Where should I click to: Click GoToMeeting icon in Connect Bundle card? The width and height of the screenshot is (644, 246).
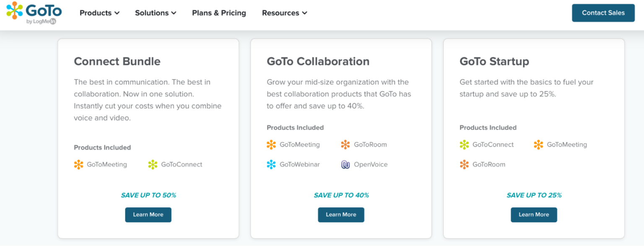(78, 165)
